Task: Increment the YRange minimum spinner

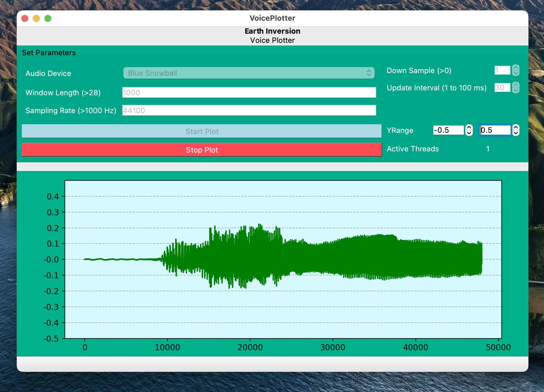Action: coord(469,128)
